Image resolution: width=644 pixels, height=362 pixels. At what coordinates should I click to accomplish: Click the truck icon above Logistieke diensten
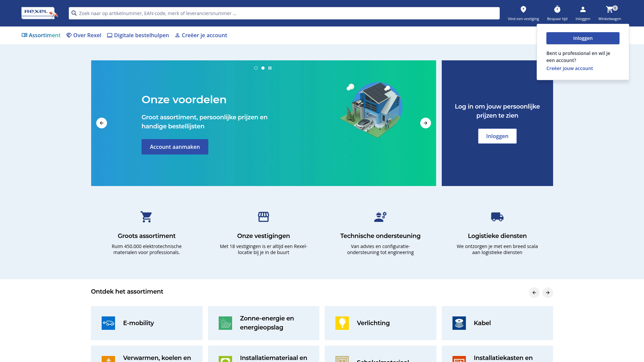[x=497, y=217]
